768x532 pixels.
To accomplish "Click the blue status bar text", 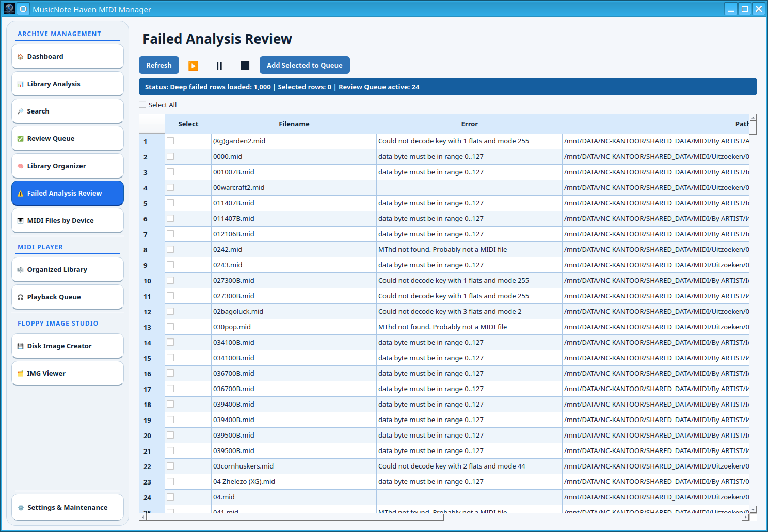I will (x=282, y=87).
